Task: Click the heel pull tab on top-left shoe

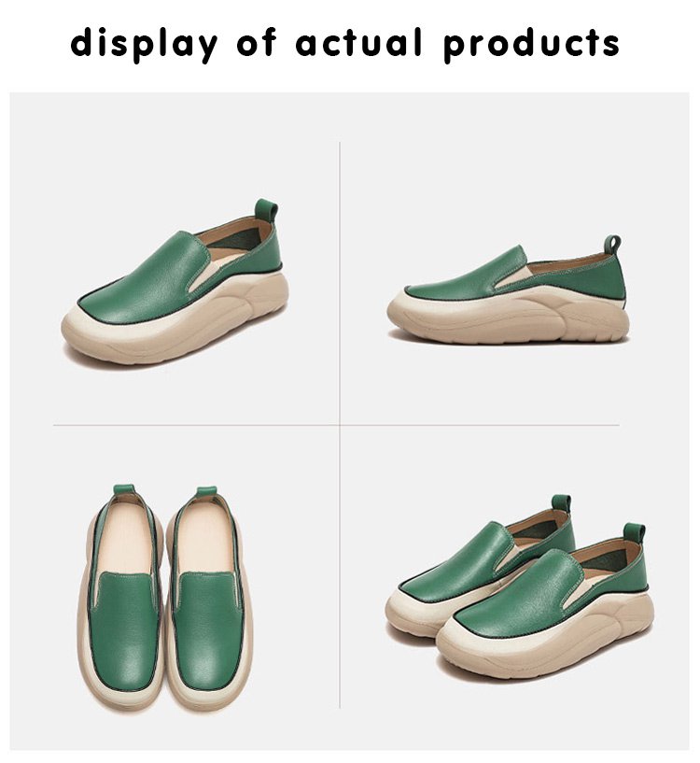Action: tap(266, 211)
